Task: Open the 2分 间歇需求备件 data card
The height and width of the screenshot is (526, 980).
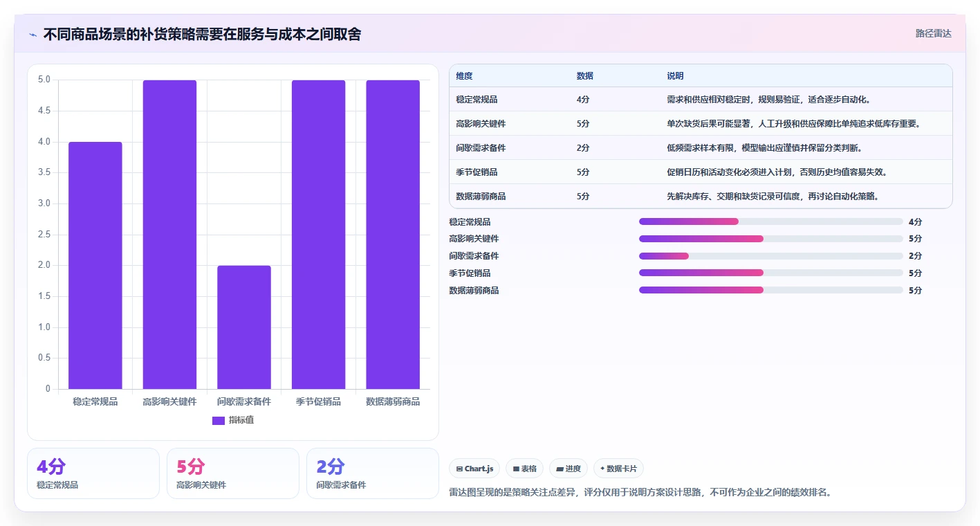Action: point(373,473)
